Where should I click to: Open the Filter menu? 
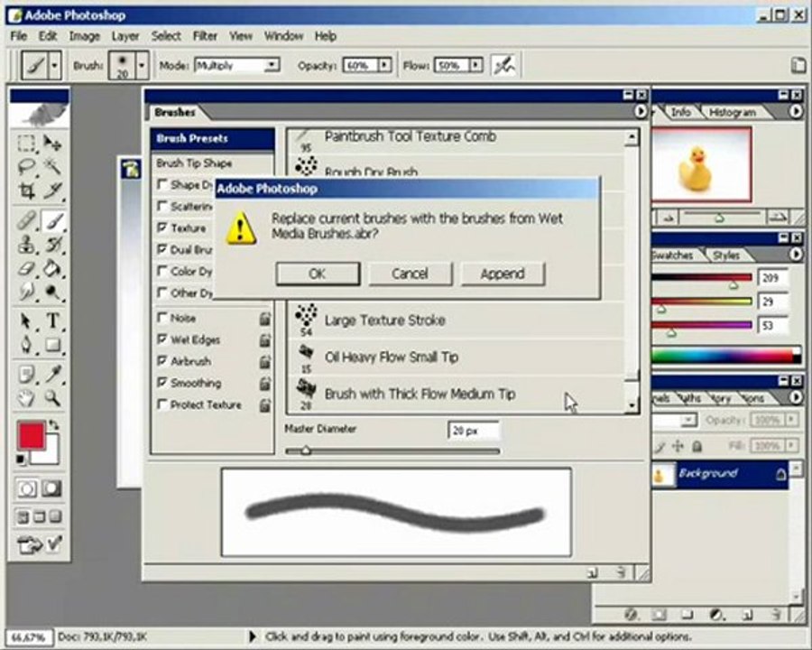tap(205, 36)
